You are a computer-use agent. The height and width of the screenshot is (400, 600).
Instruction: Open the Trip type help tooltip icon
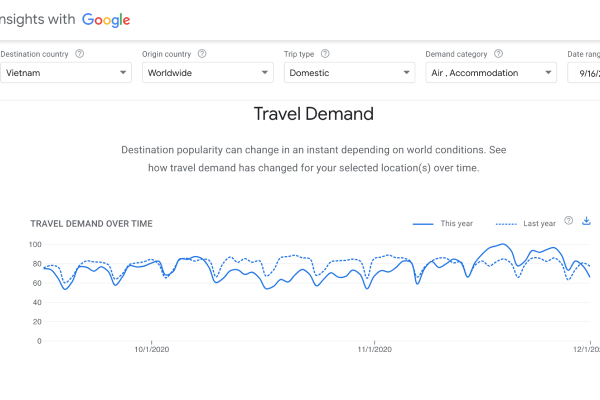pyautogui.click(x=325, y=54)
